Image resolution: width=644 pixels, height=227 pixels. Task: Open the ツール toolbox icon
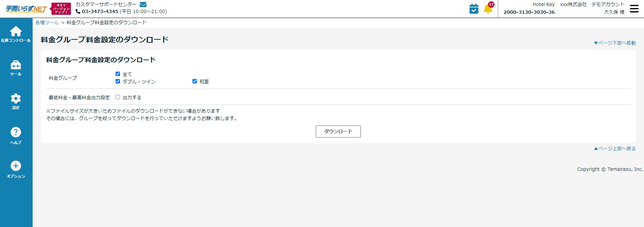pos(16,65)
